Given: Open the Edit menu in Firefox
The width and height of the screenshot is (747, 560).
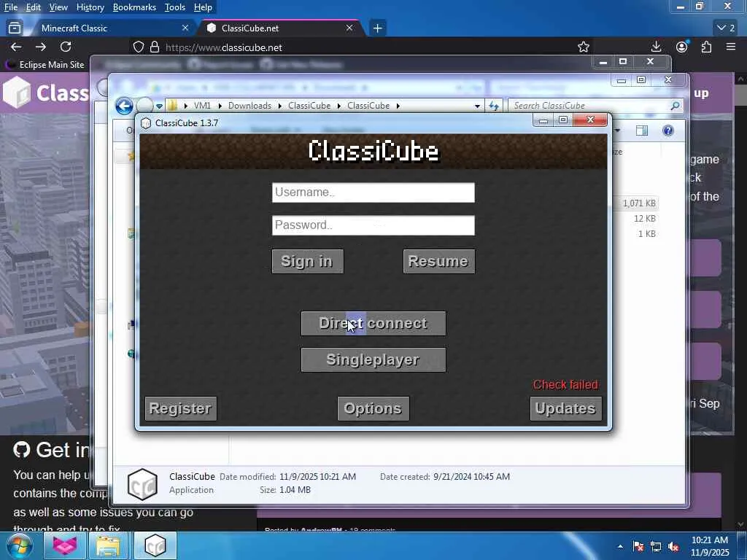Looking at the screenshot, I should pyautogui.click(x=33, y=7).
